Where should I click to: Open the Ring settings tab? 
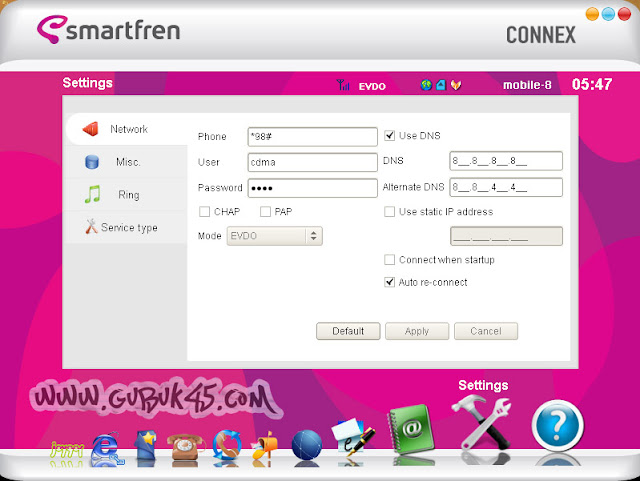[x=127, y=195]
